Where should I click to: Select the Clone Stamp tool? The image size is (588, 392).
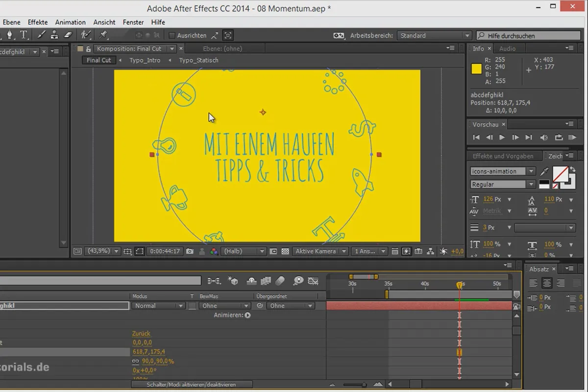[54, 35]
